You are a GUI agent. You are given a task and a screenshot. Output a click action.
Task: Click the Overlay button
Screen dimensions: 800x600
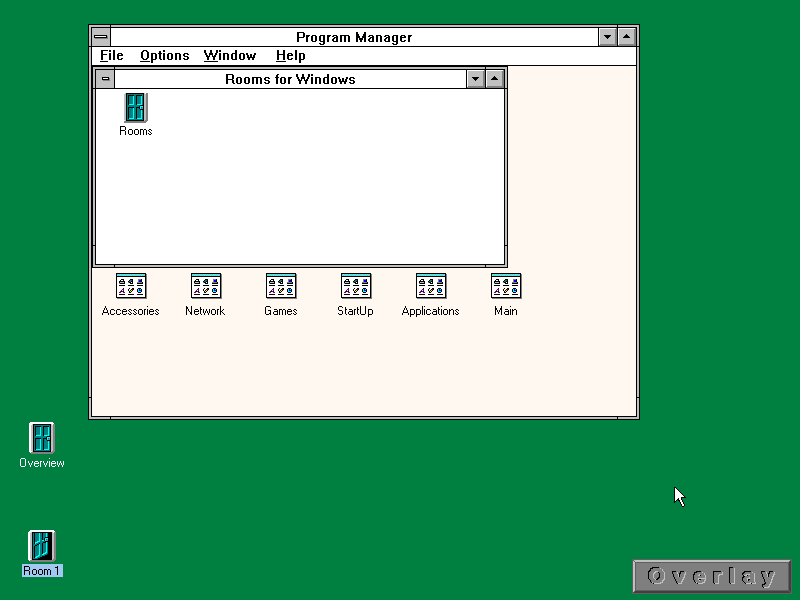[x=712, y=576]
